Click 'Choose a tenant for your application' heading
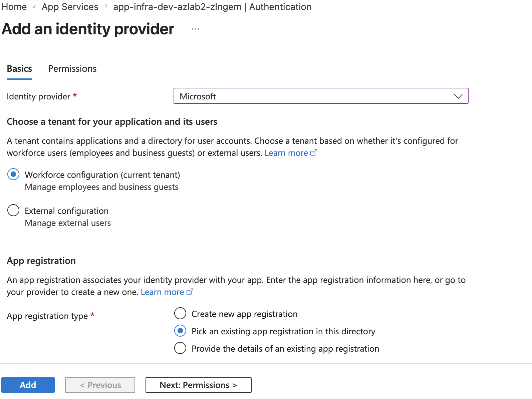 tap(112, 121)
